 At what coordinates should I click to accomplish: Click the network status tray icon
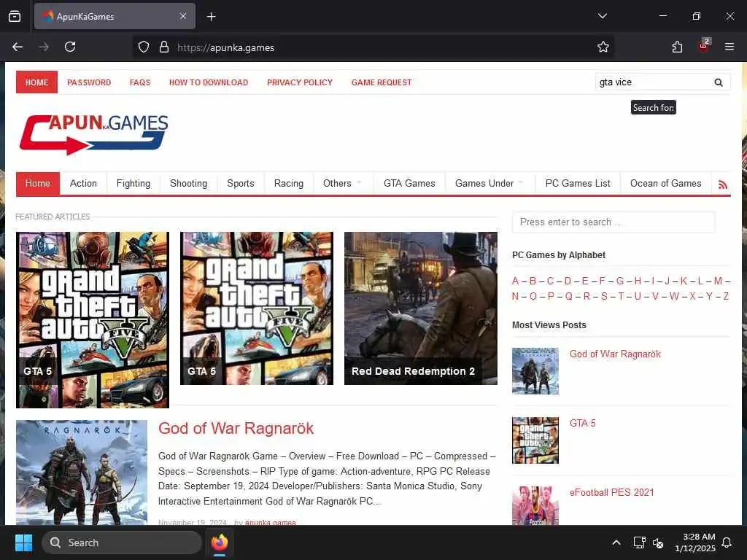pyautogui.click(x=639, y=542)
